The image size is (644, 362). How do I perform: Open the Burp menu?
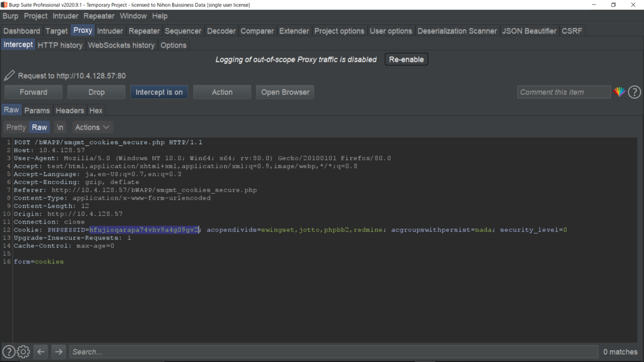coord(10,16)
